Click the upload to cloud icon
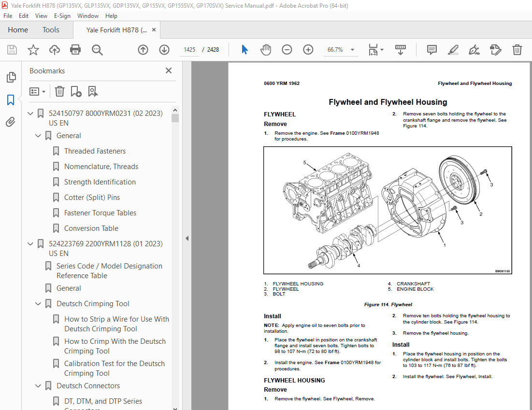Screen dimensions: 532x410 (x=54, y=50)
